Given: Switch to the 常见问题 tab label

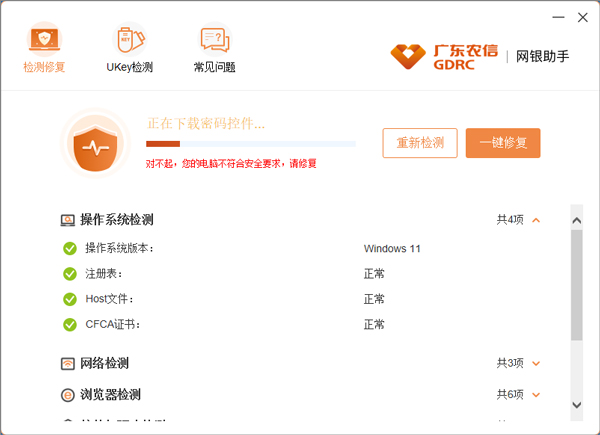Looking at the screenshot, I should point(215,67).
